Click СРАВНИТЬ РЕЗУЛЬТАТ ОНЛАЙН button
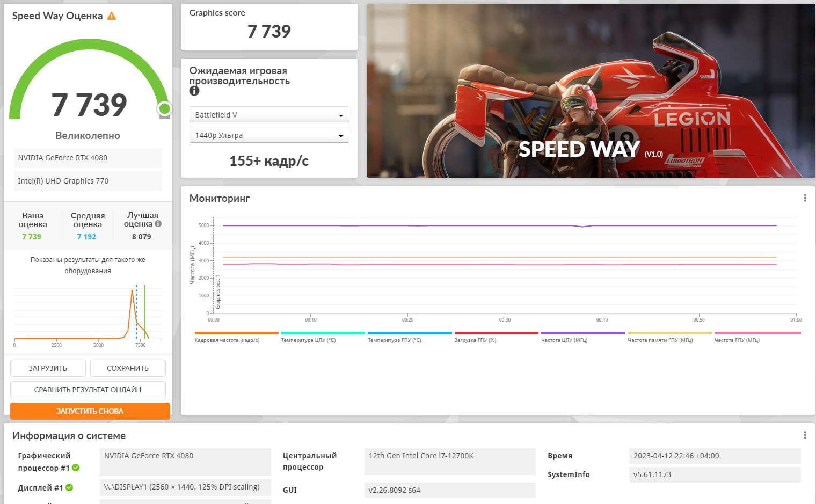This screenshot has width=816, height=504. pyautogui.click(x=88, y=390)
